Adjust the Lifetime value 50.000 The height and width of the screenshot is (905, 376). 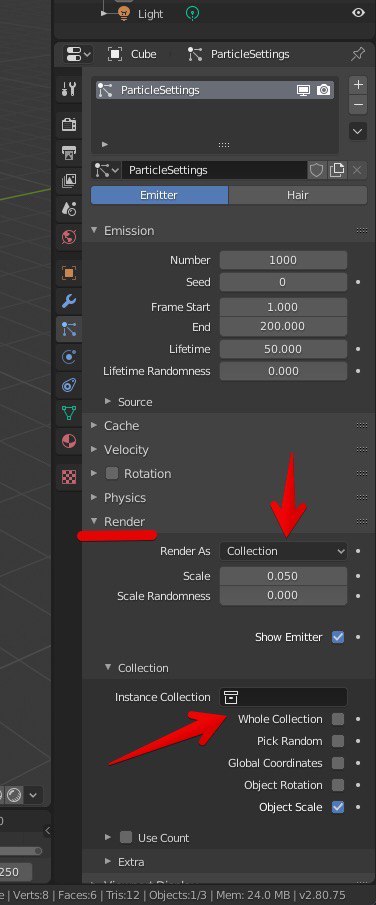pos(283,349)
